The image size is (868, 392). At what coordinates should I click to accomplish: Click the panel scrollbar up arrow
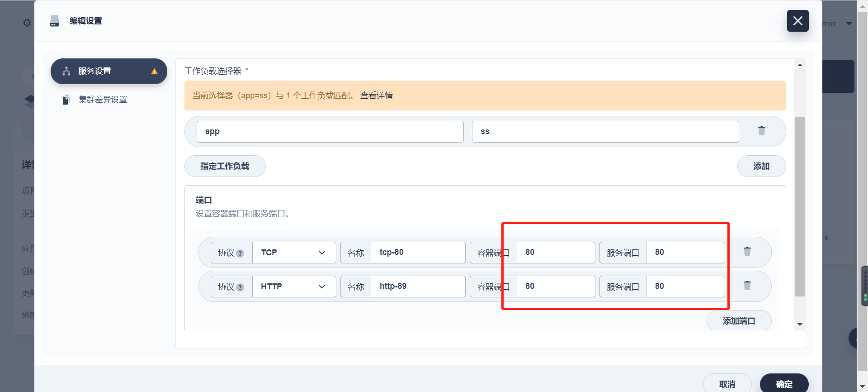[800, 65]
